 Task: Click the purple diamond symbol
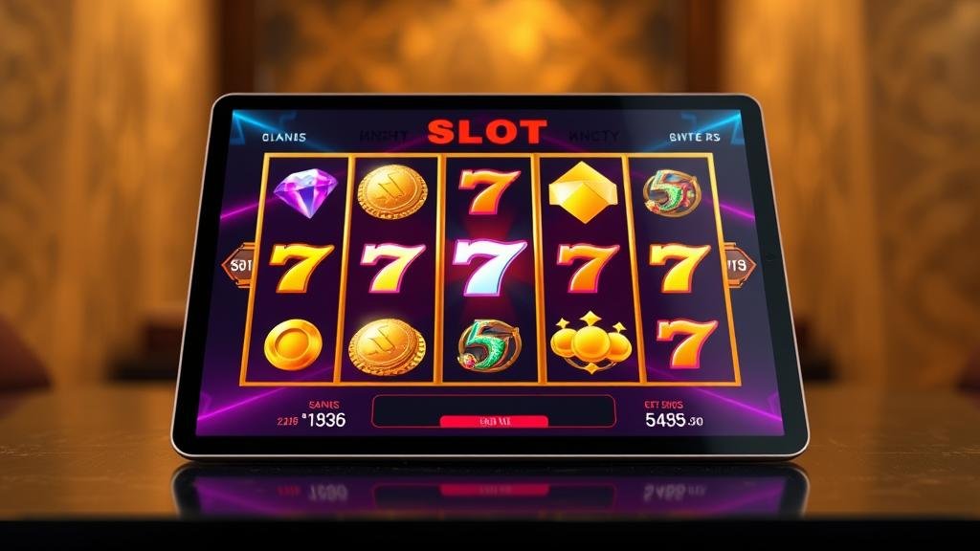[x=305, y=193]
